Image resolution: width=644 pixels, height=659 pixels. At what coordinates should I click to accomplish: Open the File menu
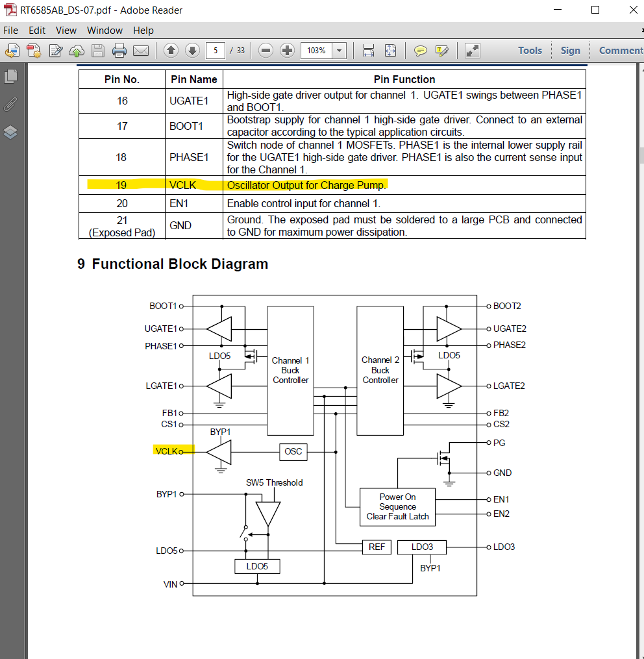coord(10,31)
